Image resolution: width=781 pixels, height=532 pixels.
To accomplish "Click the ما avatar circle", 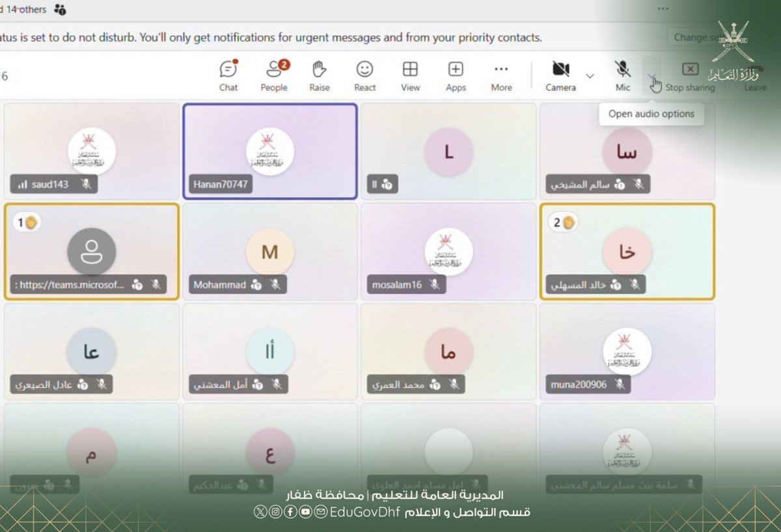I will point(448,351).
